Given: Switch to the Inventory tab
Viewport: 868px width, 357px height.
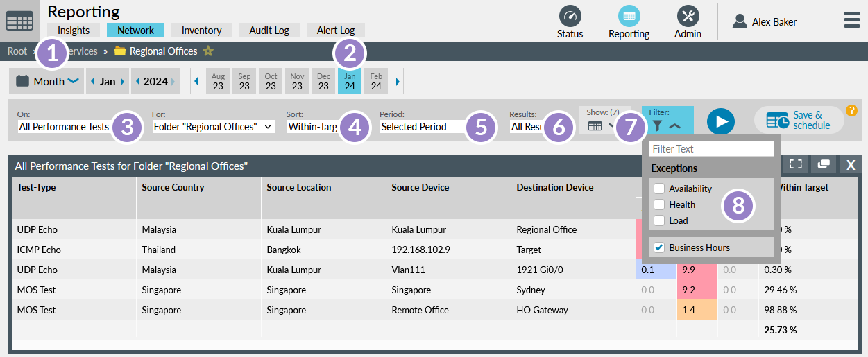Looking at the screenshot, I should tap(201, 31).
